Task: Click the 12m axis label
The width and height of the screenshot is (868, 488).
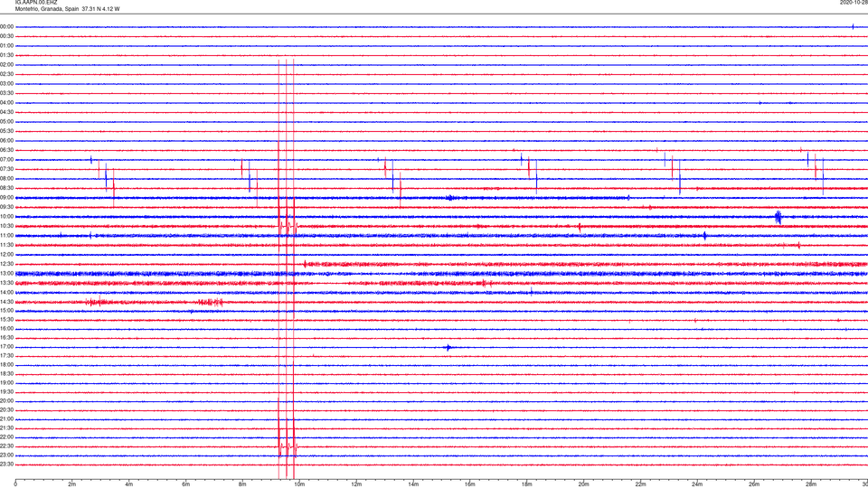Action: tap(356, 484)
